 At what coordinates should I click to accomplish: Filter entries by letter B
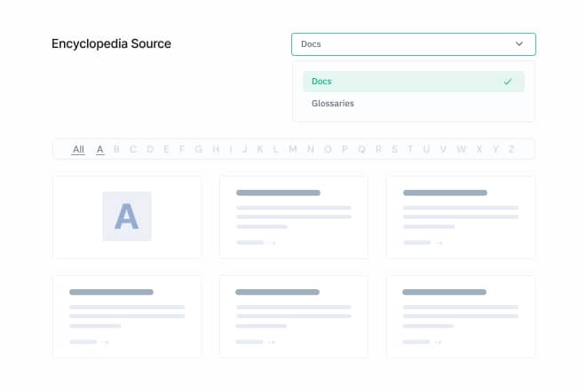coord(116,149)
